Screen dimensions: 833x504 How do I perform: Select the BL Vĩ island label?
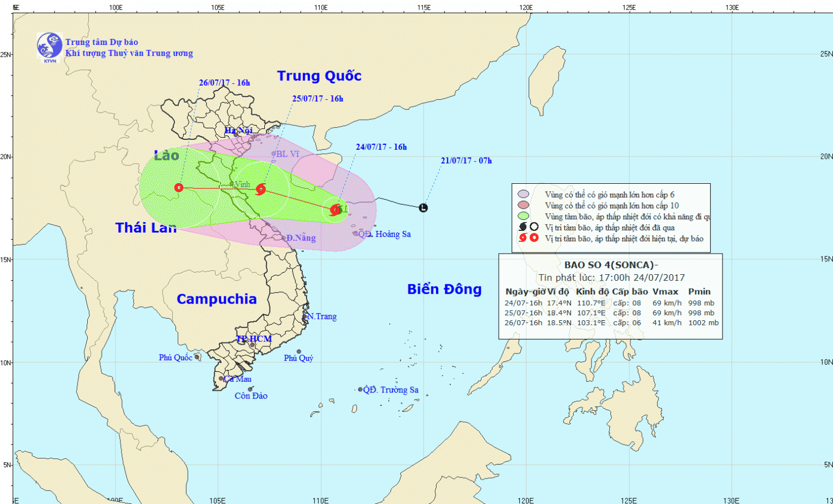point(288,154)
